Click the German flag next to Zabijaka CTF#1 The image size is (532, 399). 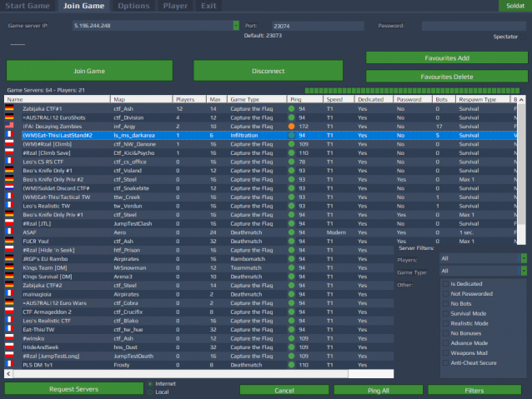click(x=9, y=108)
